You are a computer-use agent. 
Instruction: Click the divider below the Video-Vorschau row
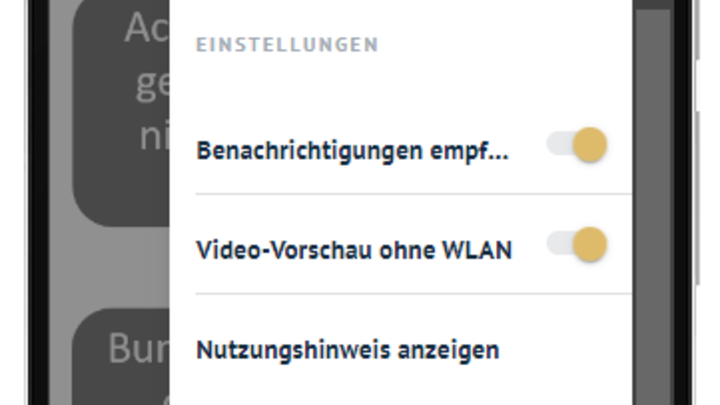[414, 293]
